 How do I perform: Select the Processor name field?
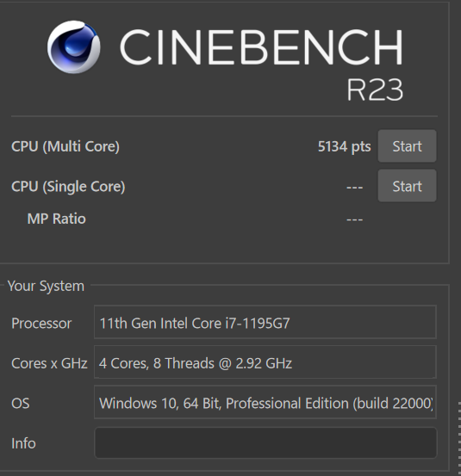[265, 323]
